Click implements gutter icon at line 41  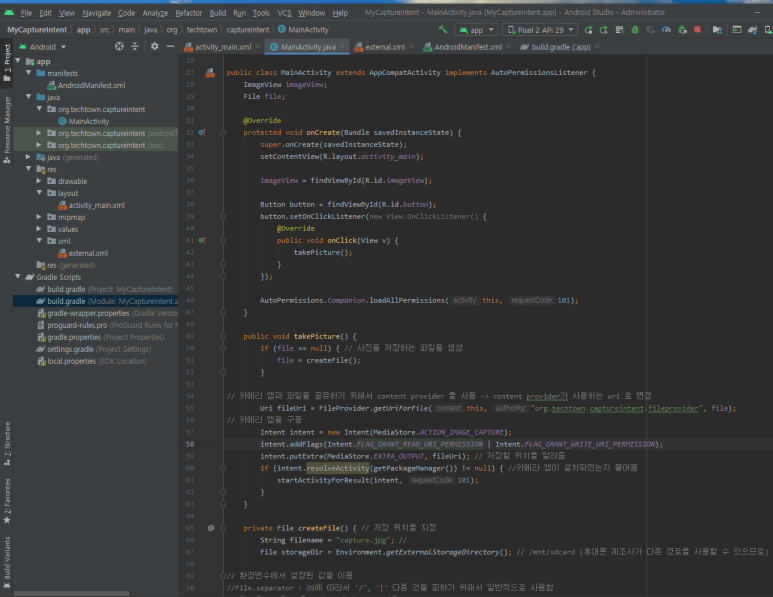202,241
